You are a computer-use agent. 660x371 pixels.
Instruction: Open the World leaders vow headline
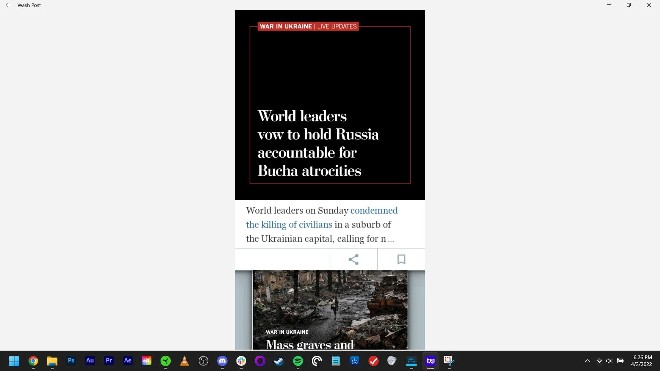point(318,143)
